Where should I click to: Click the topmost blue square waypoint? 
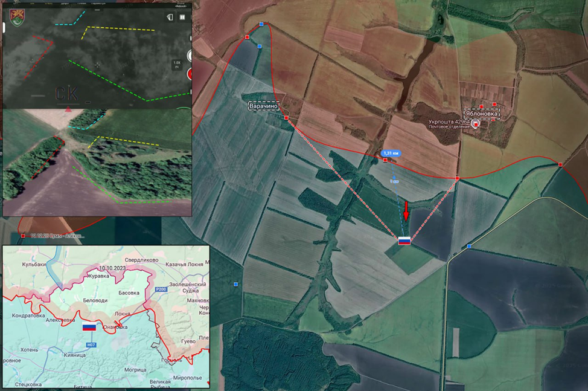261,24
